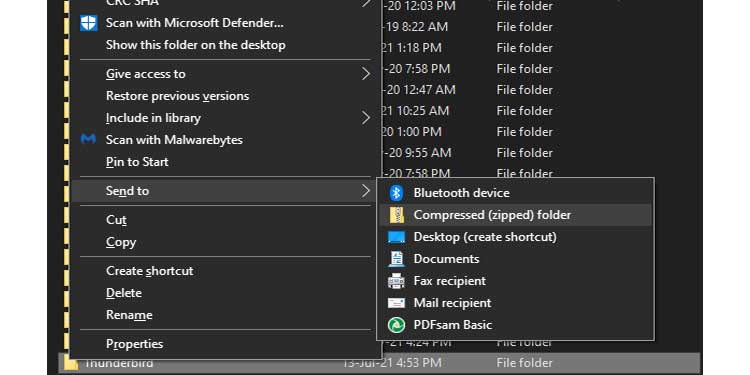Click the PDFsam Basic green icon
This screenshot has width=750, height=375.
(x=396, y=325)
